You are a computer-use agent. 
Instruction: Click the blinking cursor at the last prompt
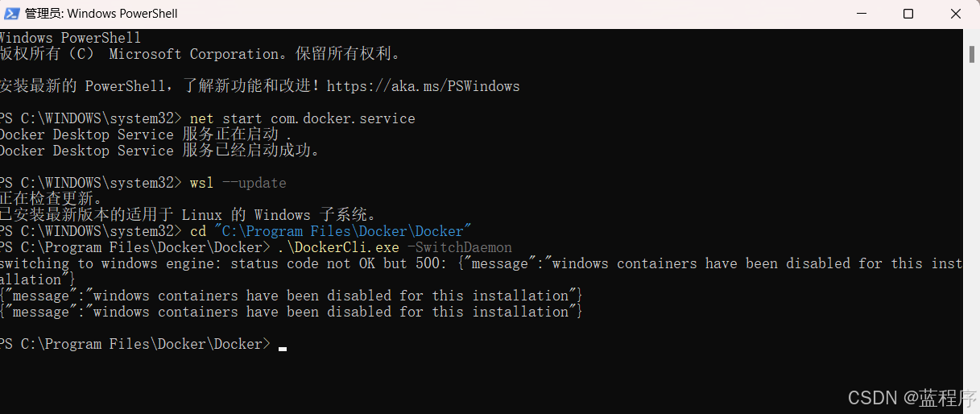click(x=283, y=348)
